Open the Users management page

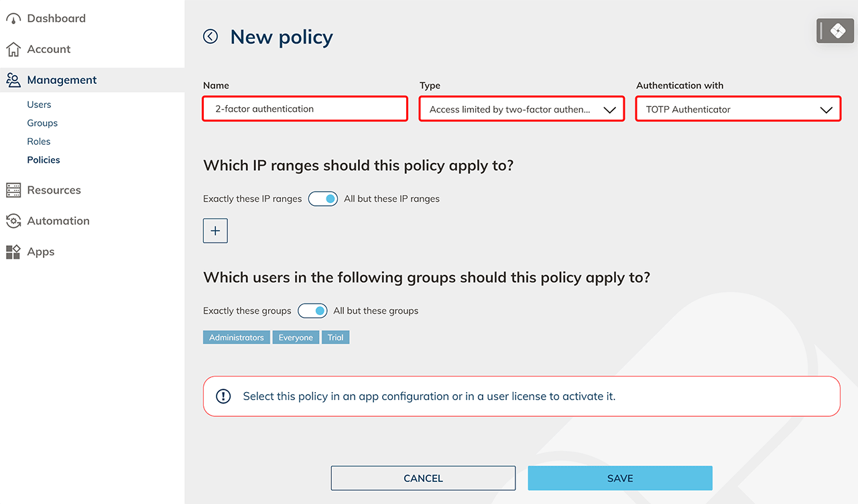[x=39, y=105]
